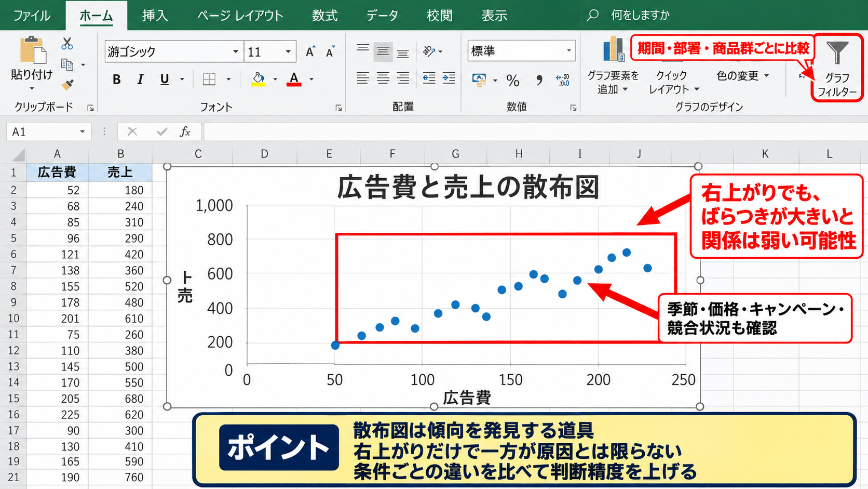Open the 游ゴシック font name dropdown
The image size is (868, 489).
236,51
